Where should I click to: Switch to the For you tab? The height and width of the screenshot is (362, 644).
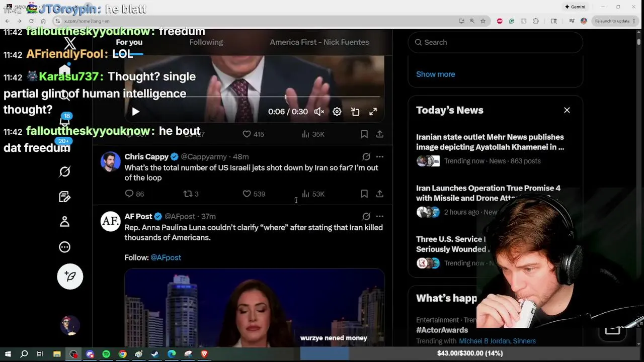[129, 42]
